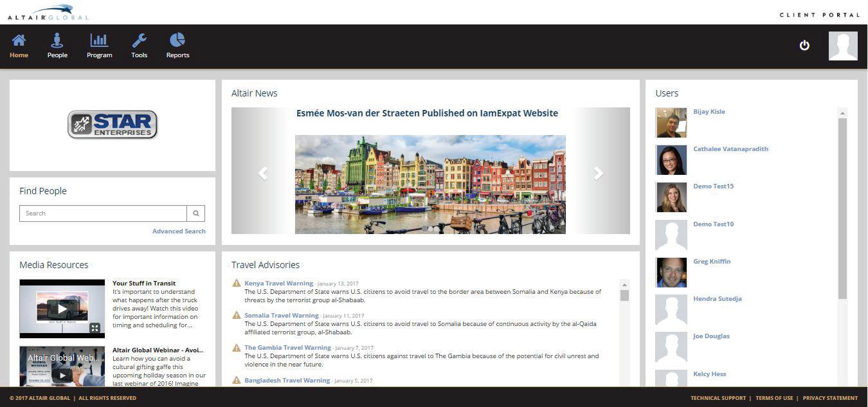Open Somalia Travel Warning link
This screenshot has width=868, height=407.
[x=282, y=316]
